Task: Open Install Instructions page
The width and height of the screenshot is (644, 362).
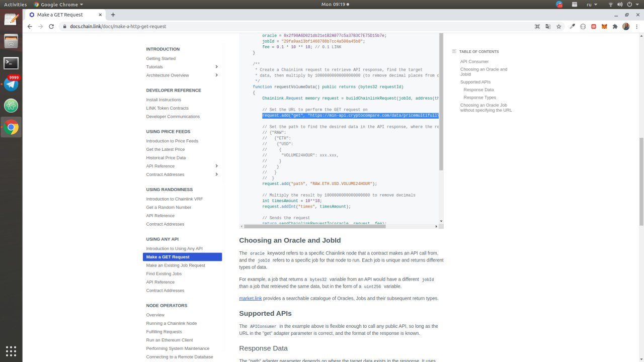Action: tap(164, 100)
